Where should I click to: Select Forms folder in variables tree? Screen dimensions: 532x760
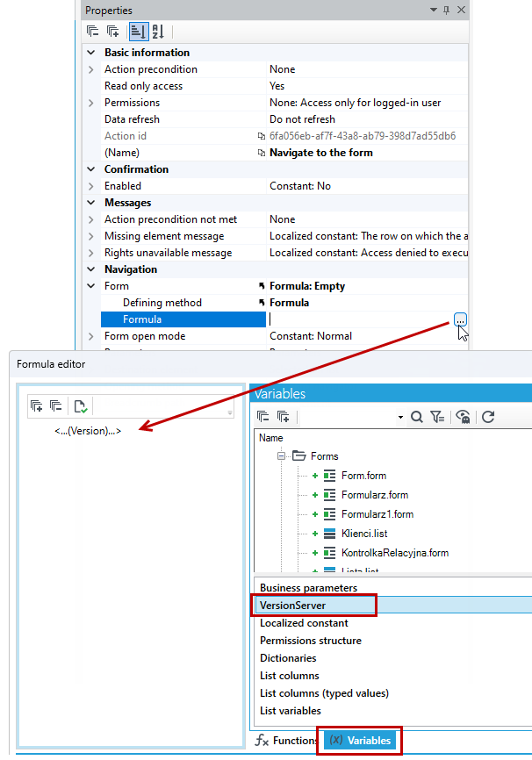pyautogui.click(x=324, y=456)
